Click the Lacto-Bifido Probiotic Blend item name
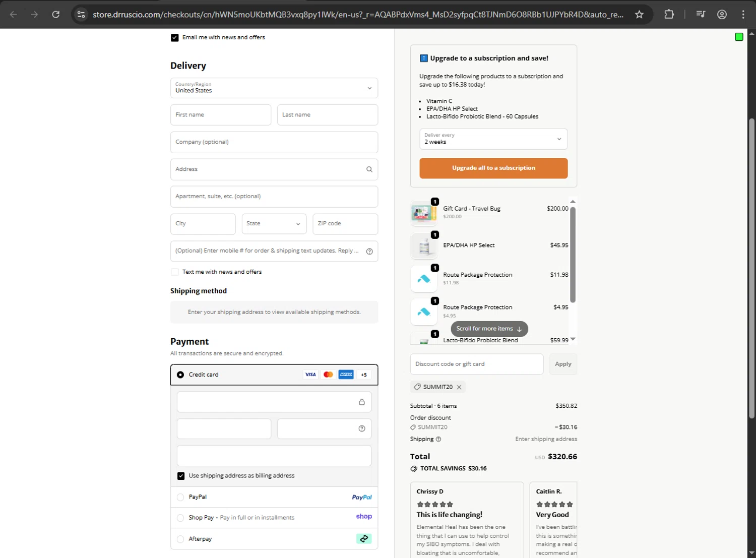 [x=480, y=340]
